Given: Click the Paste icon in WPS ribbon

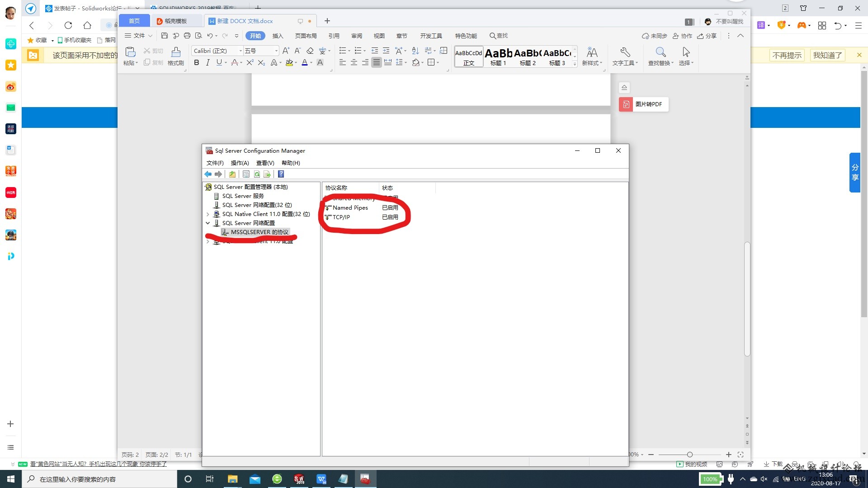Looking at the screenshot, I should 130,52.
